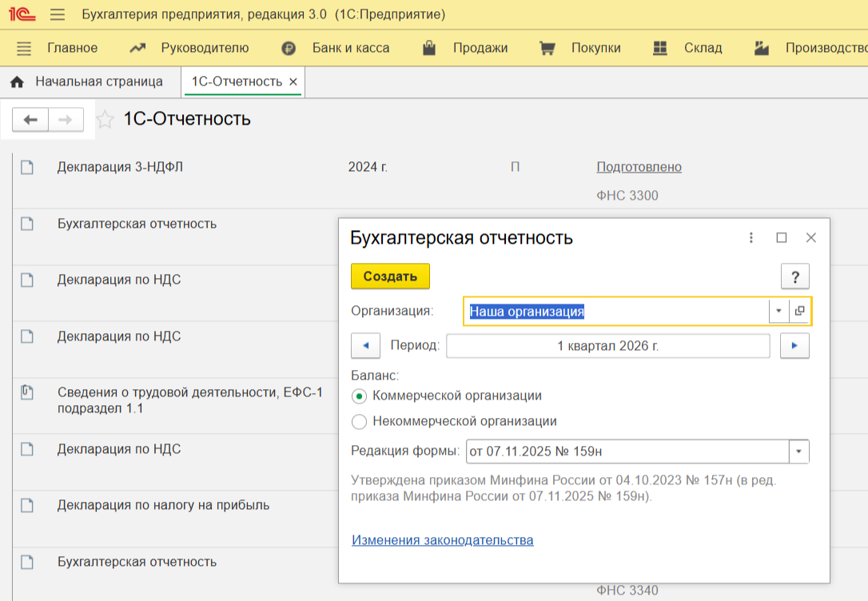Screen dimensions: 868x601
Task: Select Некоммерческой организации radio button
Action: click(359, 422)
